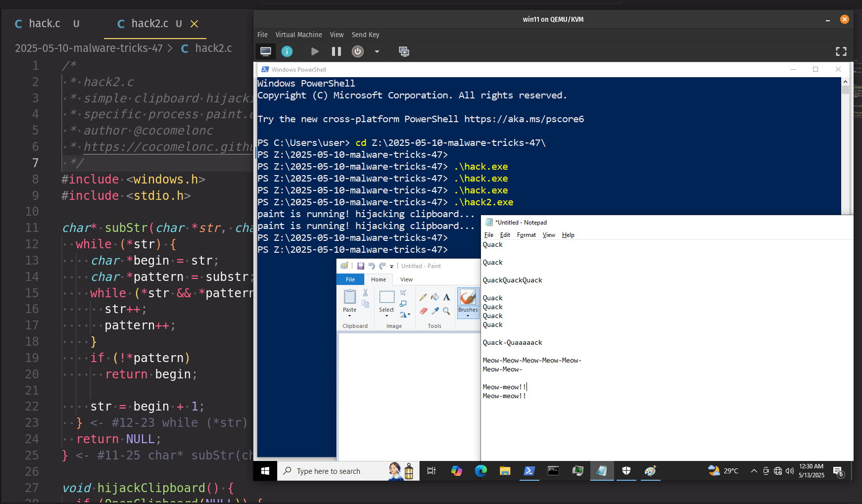Click the Paint taskbar icon
This screenshot has height=504, width=862.
point(650,471)
